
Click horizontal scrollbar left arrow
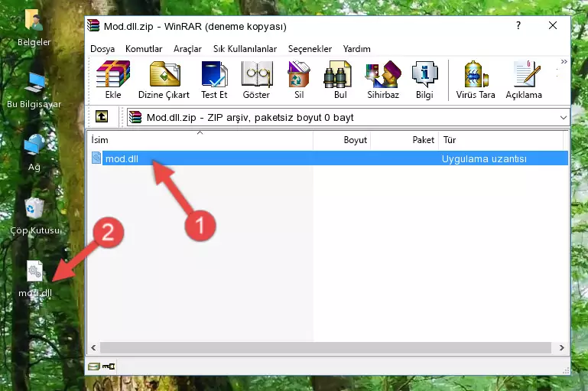pos(93,348)
